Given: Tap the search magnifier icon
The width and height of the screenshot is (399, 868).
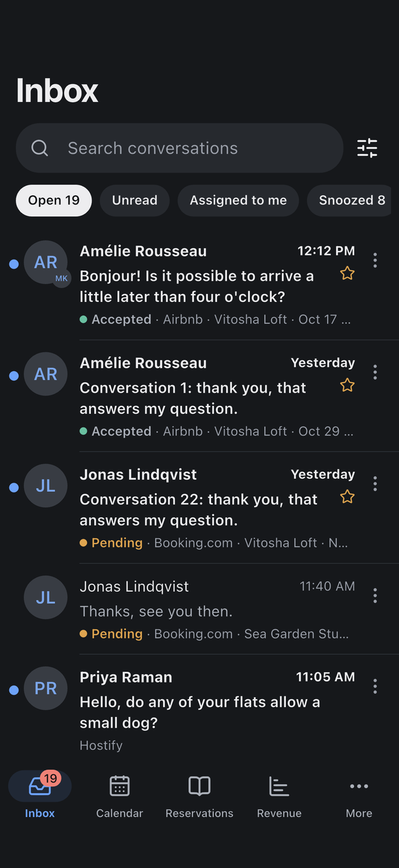Looking at the screenshot, I should (40, 148).
